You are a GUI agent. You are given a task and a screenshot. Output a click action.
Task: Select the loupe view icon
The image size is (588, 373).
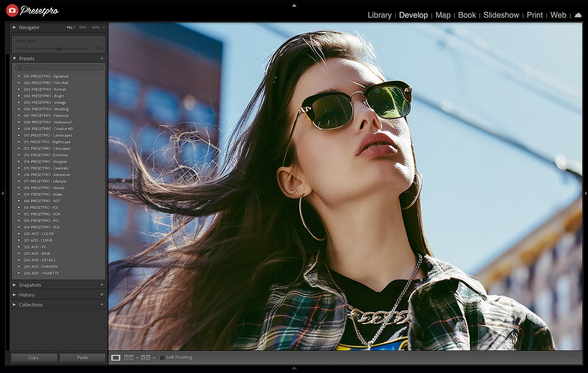coord(116,358)
